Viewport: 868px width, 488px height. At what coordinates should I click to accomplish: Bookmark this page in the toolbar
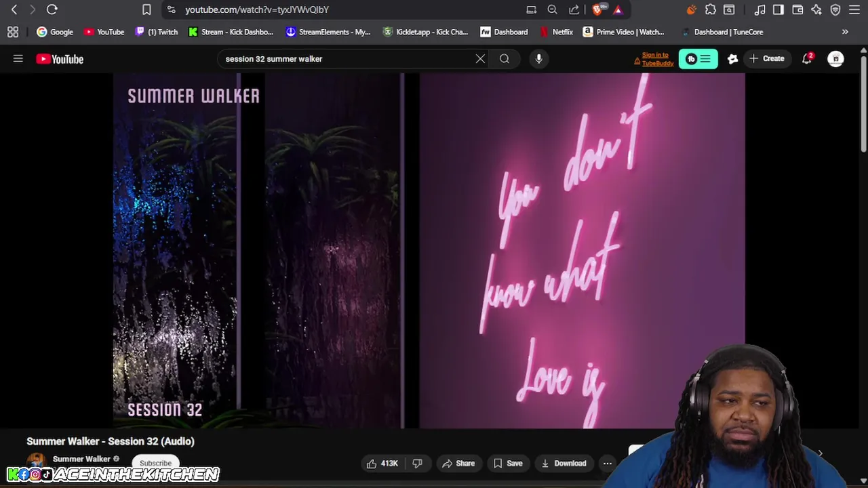[x=146, y=9]
